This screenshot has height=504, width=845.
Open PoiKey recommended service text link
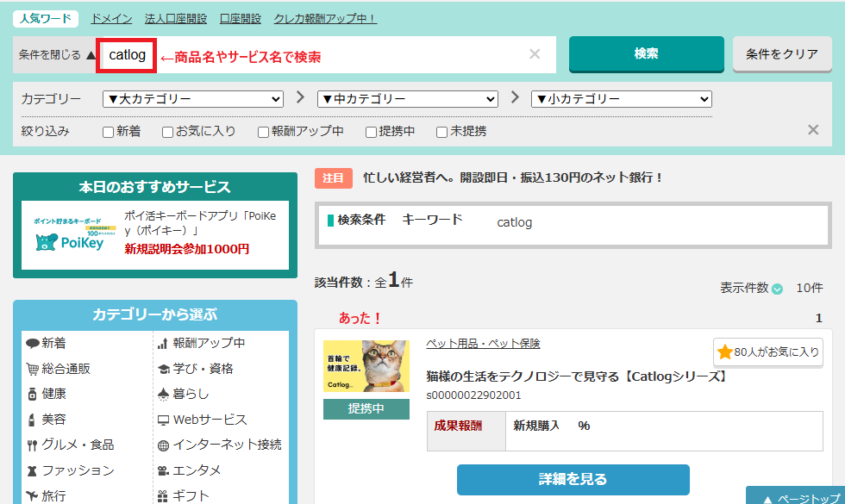pyautogui.click(x=200, y=223)
